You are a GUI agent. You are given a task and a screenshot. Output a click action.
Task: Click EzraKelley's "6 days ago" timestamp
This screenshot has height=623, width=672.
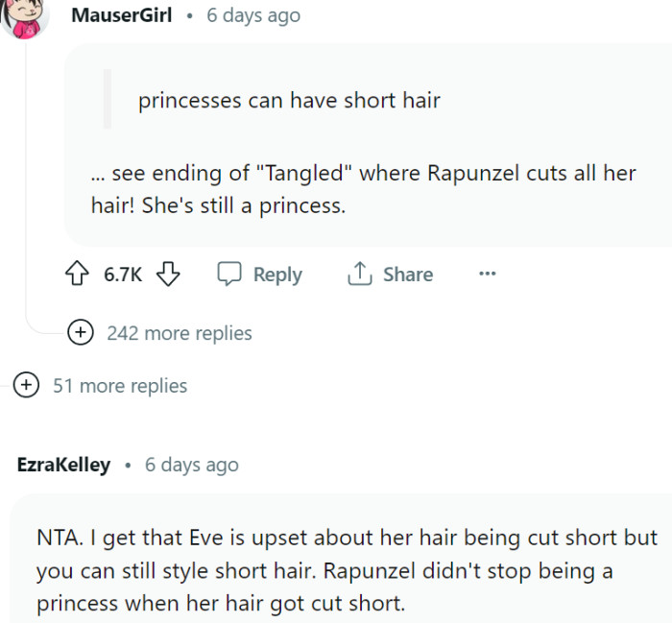(x=191, y=465)
